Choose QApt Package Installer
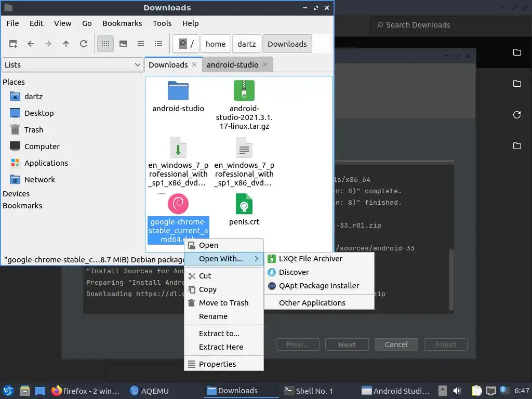This screenshot has height=399, width=532. point(319,286)
